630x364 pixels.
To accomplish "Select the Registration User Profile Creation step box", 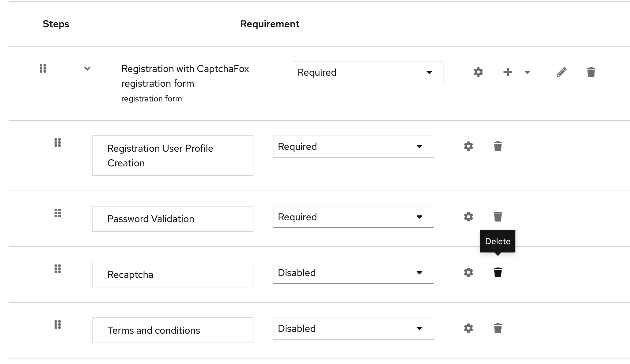I will click(173, 156).
